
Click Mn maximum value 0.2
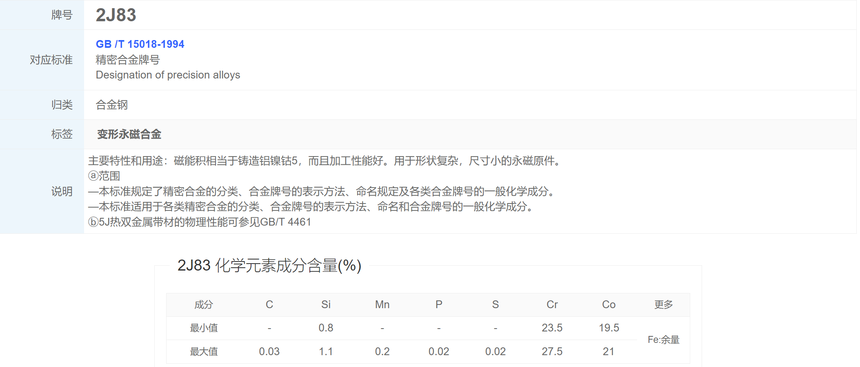click(382, 352)
